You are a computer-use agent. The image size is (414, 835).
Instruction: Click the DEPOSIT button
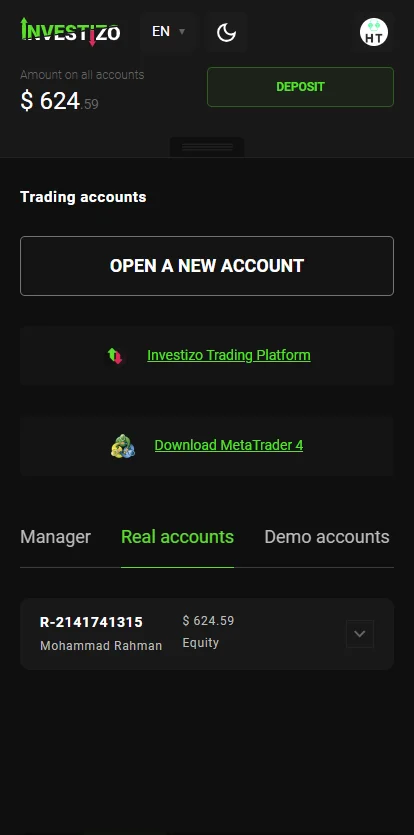300,87
